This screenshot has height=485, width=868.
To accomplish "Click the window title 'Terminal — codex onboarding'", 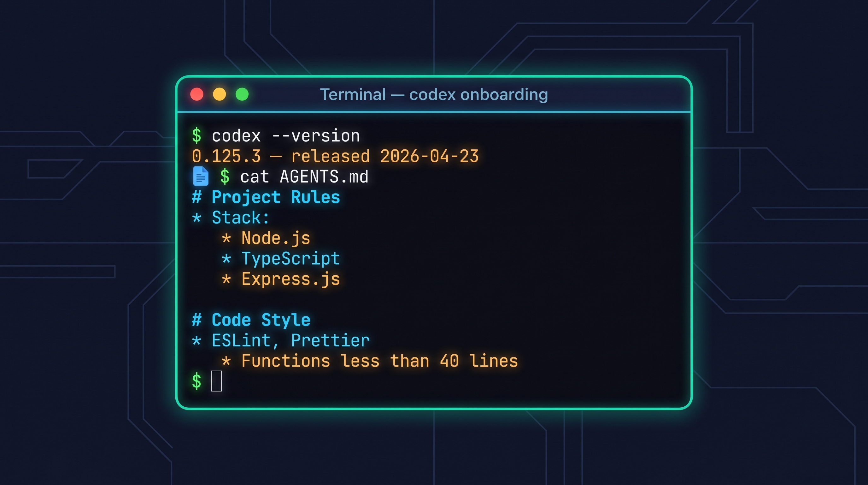I will 434,94.
